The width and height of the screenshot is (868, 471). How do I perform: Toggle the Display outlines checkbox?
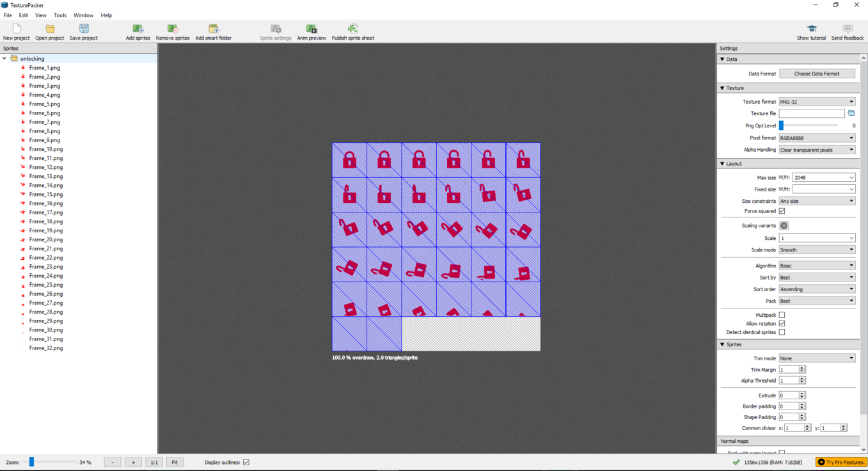pos(246,462)
